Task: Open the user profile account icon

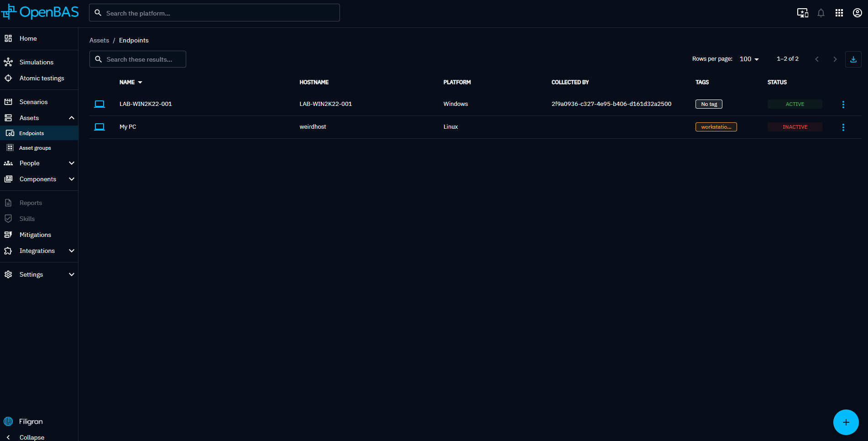Action: [857, 13]
